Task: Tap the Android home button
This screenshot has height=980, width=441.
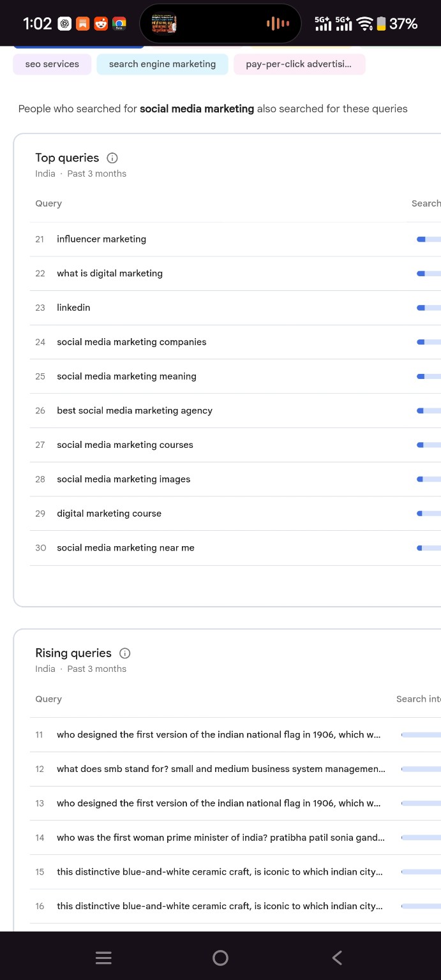Action: tap(220, 958)
